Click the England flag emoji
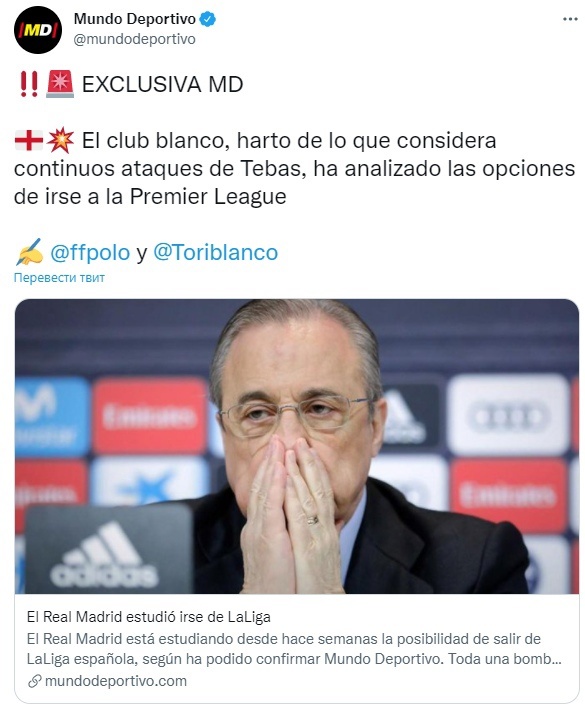585x709 pixels. [28, 140]
